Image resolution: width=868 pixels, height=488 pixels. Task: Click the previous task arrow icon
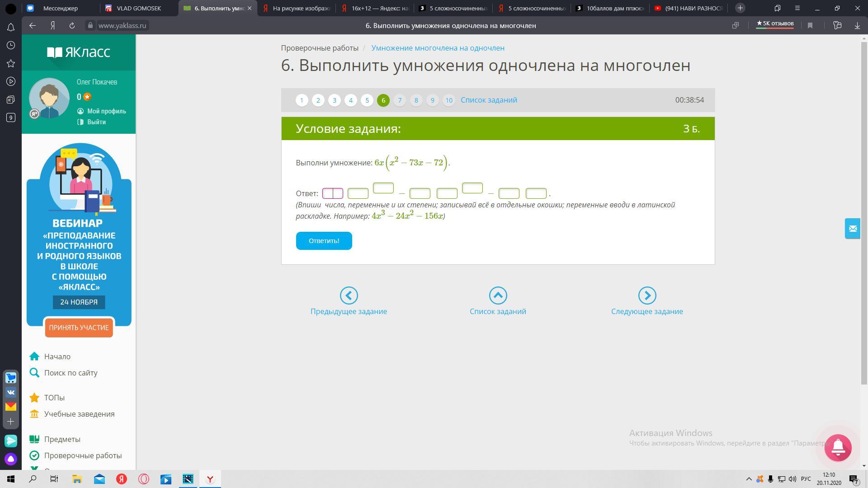(x=349, y=296)
